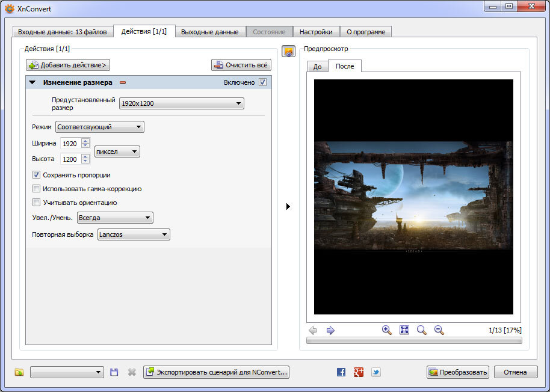Switch to the Выходные данные tab

tap(210, 32)
